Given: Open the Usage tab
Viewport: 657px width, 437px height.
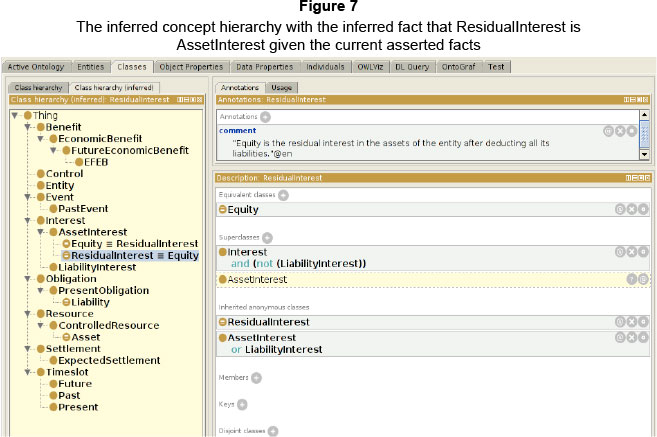Looking at the screenshot, I should click(282, 88).
